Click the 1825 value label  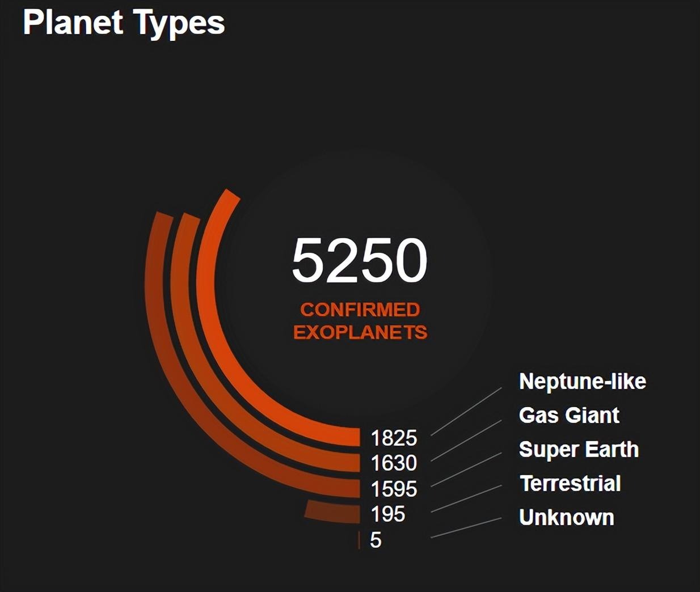[x=394, y=438]
